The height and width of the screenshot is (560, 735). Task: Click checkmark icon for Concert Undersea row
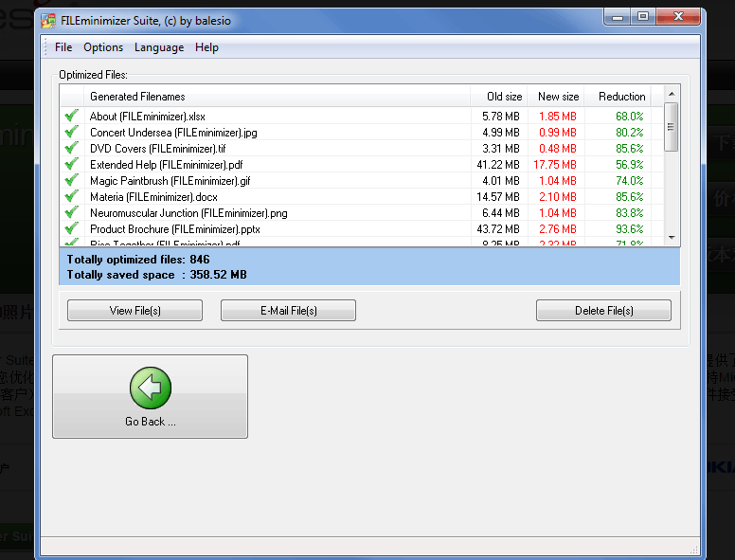click(x=72, y=132)
